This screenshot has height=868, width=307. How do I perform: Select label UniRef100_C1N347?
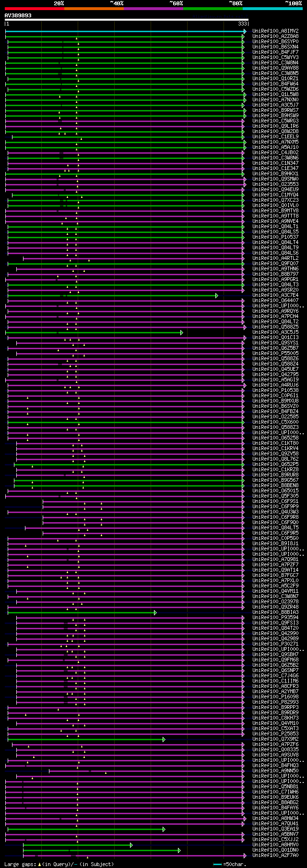coord(275,163)
